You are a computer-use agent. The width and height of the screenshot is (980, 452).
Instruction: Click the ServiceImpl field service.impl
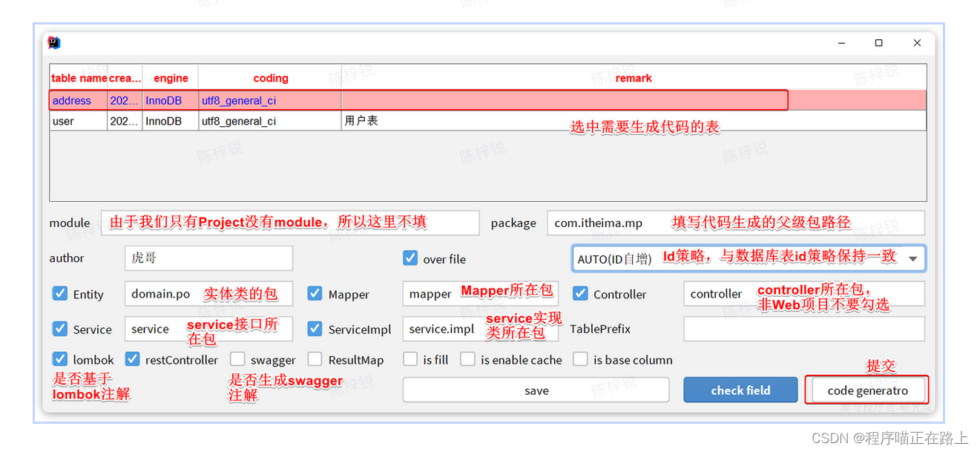point(480,329)
